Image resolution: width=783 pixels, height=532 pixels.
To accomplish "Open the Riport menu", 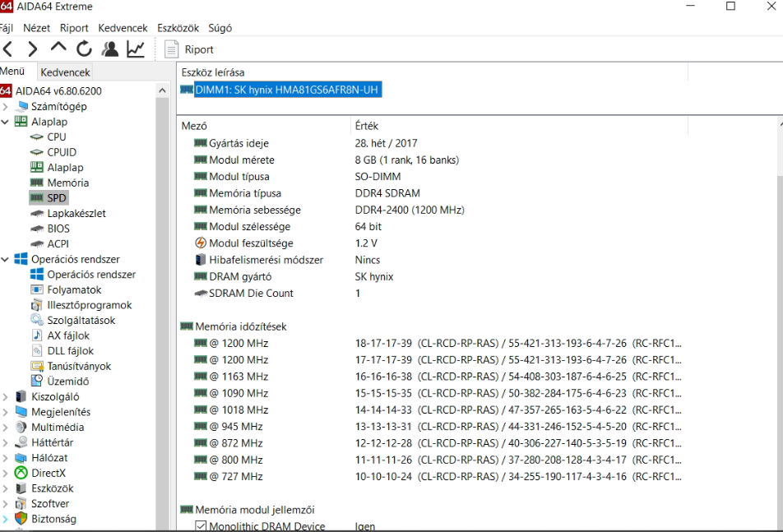I will [74, 28].
